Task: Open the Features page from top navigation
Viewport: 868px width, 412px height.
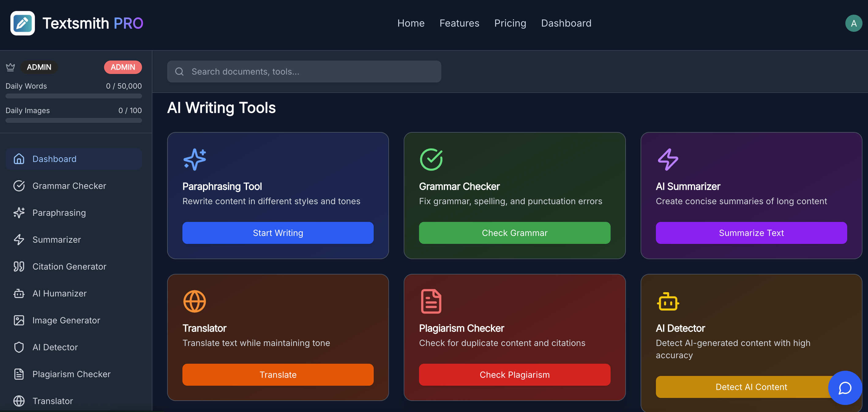Action: pyautogui.click(x=459, y=23)
